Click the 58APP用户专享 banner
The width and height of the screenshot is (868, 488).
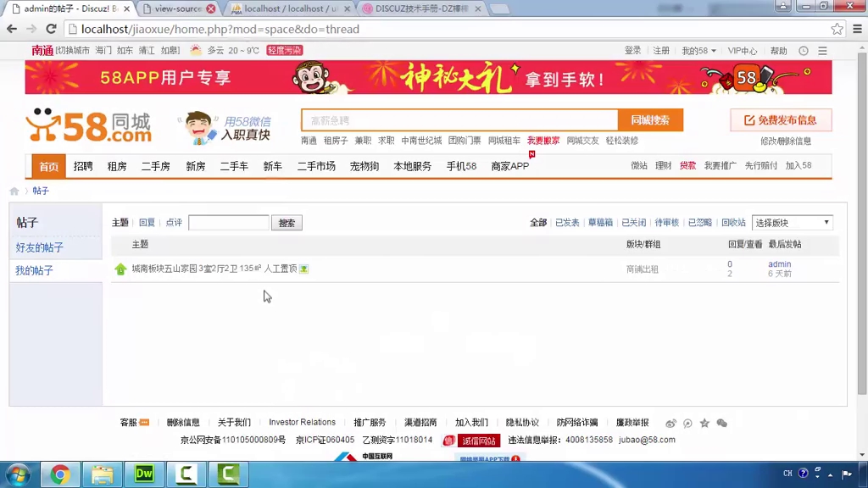(x=428, y=77)
